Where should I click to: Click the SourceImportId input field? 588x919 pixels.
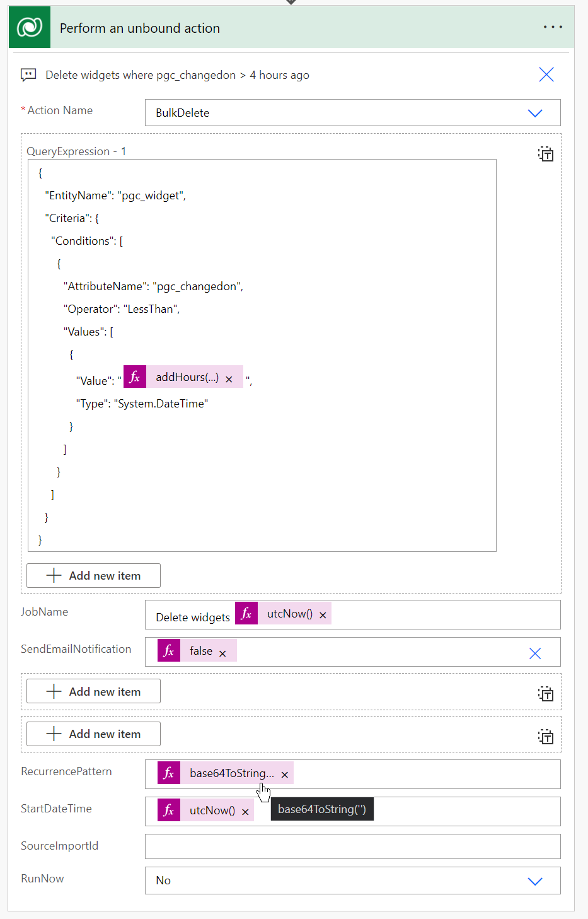coord(352,846)
